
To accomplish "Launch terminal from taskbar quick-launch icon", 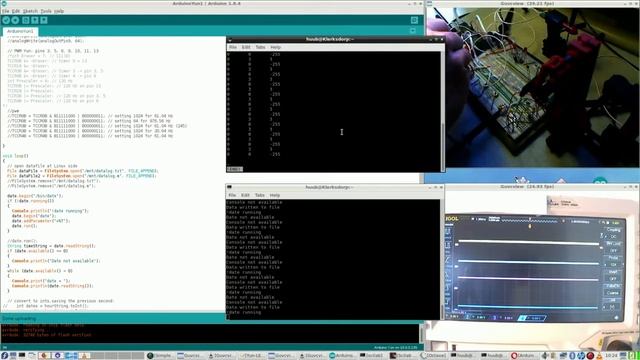I will (22, 356).
